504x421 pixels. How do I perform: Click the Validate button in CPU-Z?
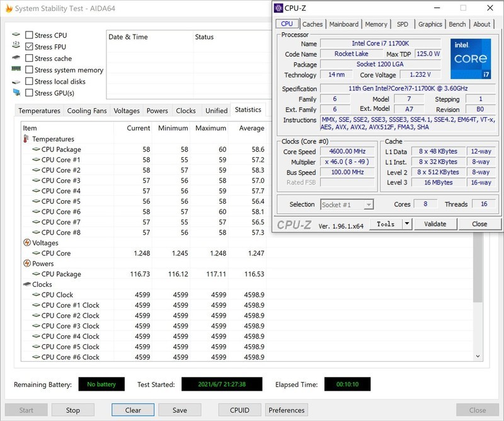coord(436,224)
